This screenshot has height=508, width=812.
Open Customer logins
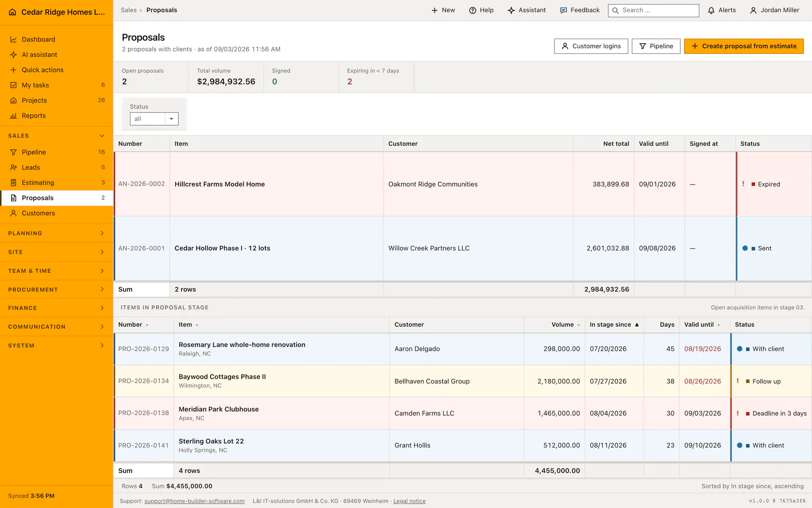pos(591,46)
